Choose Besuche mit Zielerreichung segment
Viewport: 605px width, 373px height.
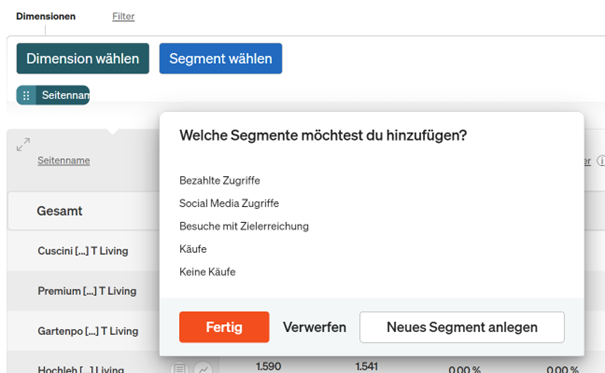click(x=244, y=226)
